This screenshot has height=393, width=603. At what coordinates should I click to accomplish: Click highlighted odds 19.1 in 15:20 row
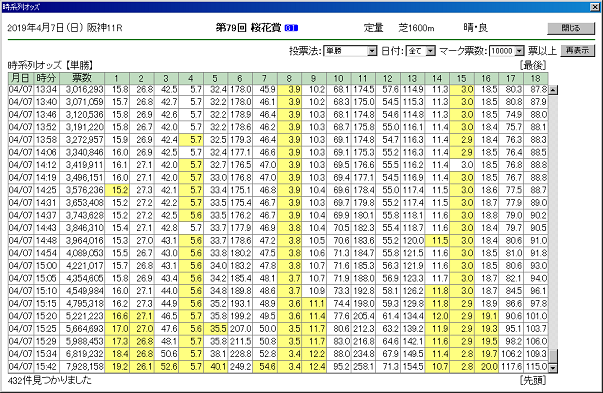(x=486, y=316)
